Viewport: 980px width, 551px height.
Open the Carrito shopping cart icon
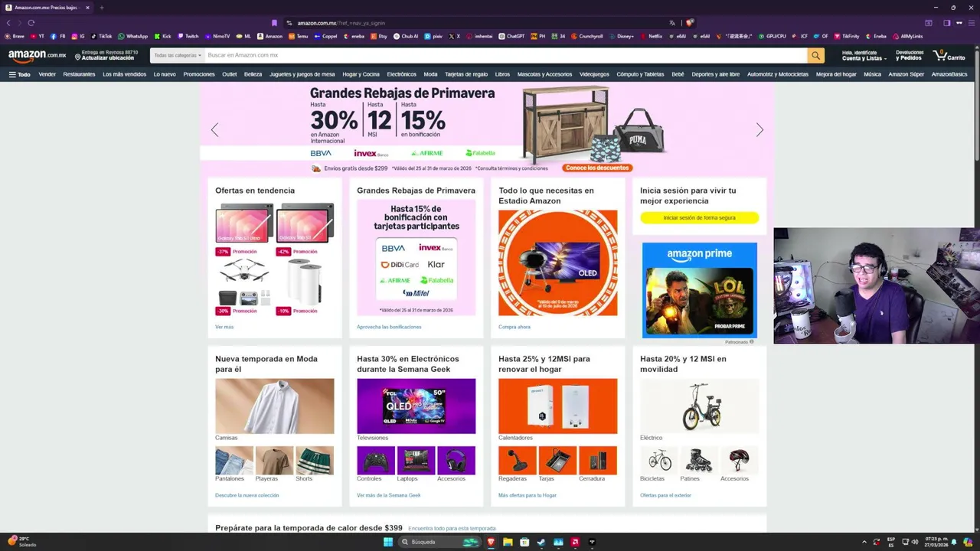(x=949, y=56)
